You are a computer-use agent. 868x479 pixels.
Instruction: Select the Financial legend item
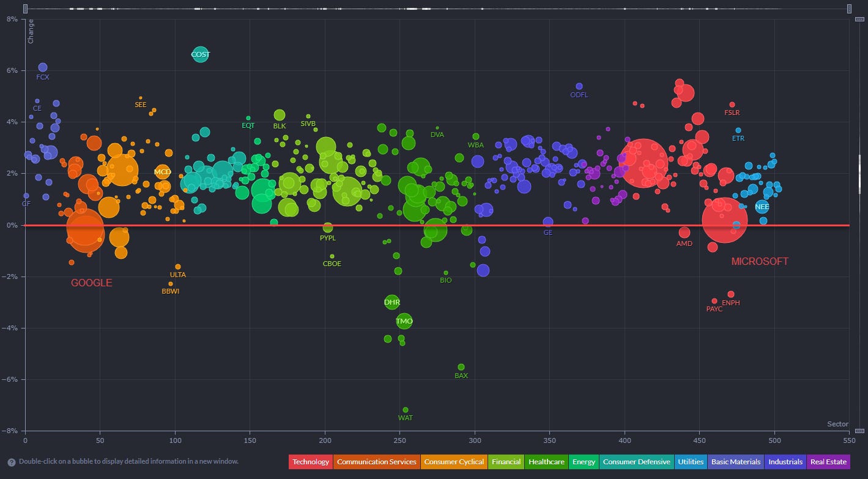[x=506, y=462]
